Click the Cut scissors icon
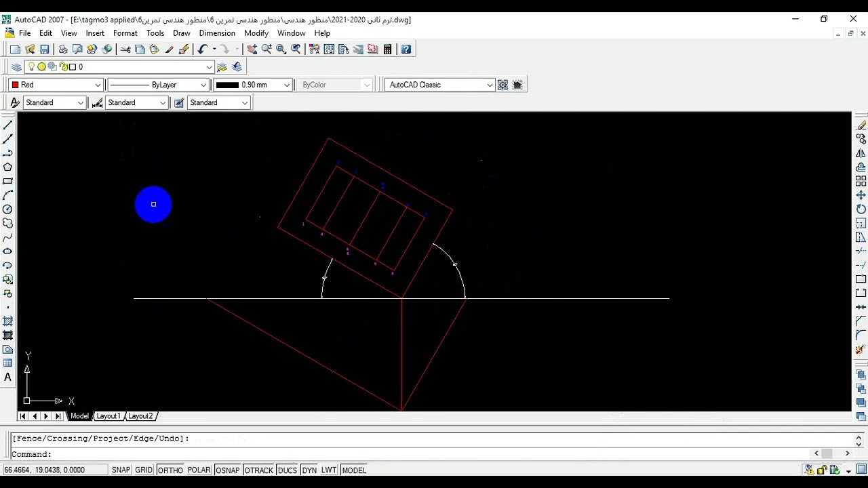 point(125,49)
